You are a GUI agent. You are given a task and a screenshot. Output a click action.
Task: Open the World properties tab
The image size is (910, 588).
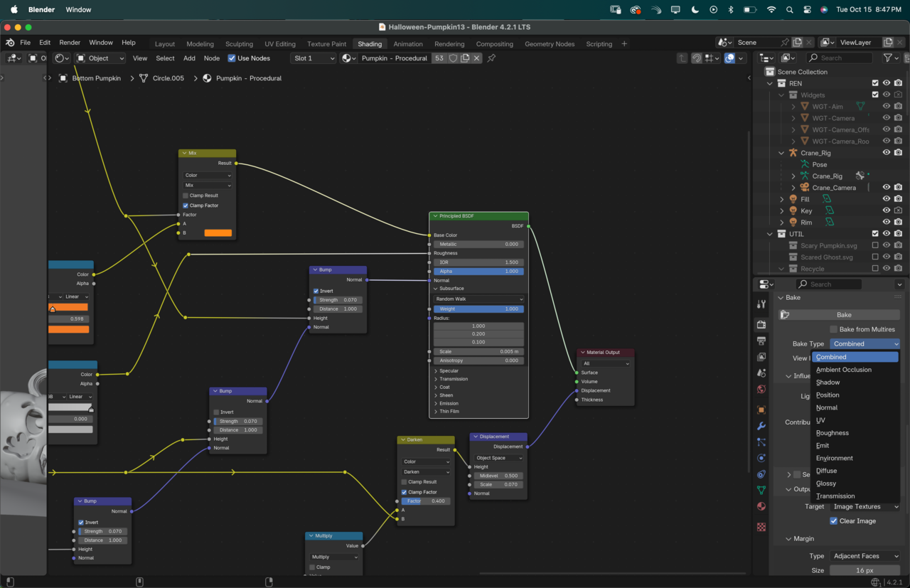[x=761, y=389]
